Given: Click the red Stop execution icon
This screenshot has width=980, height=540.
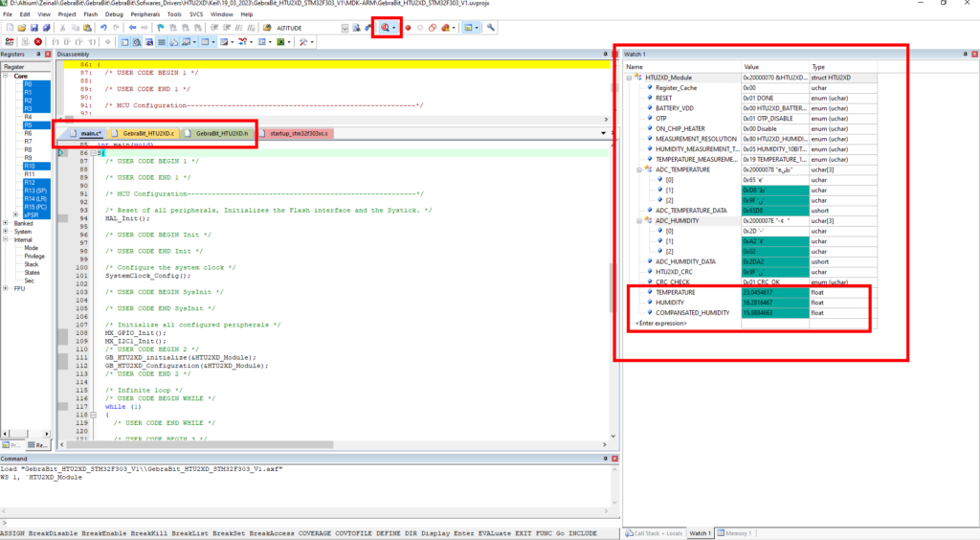Looking at the screenshot, I should pos(38,42).
